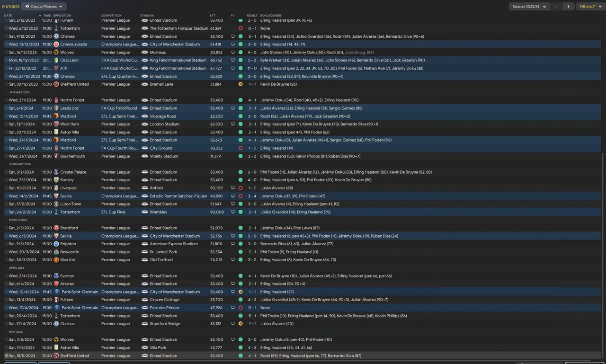Sort by the GOALSCORERS column header
Screen dimensions: 606x364
pyautogui.click(x=270, y=16)
